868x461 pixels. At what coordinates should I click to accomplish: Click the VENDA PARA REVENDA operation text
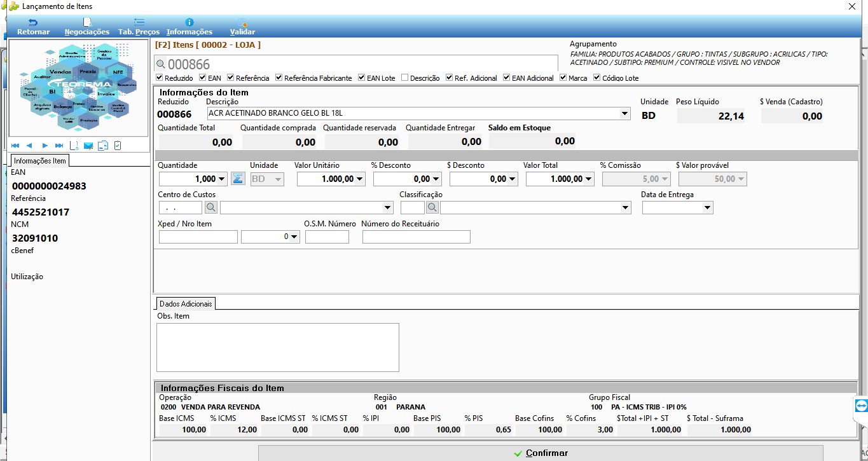(x=220, y=407)
